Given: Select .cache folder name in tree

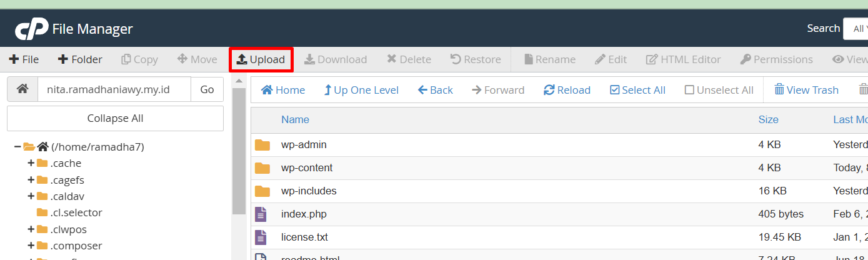Looking at the screenshot, I should pos(66,163).
